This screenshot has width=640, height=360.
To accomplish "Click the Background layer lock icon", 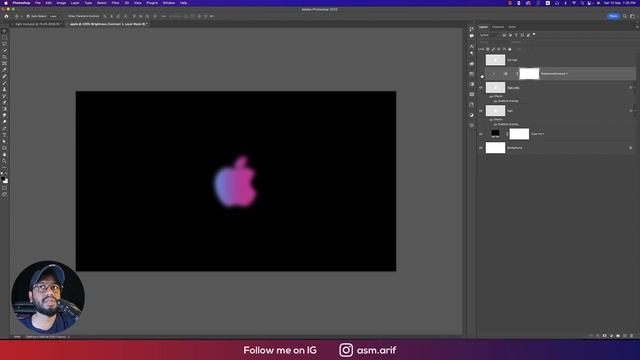I will (631, 148).
